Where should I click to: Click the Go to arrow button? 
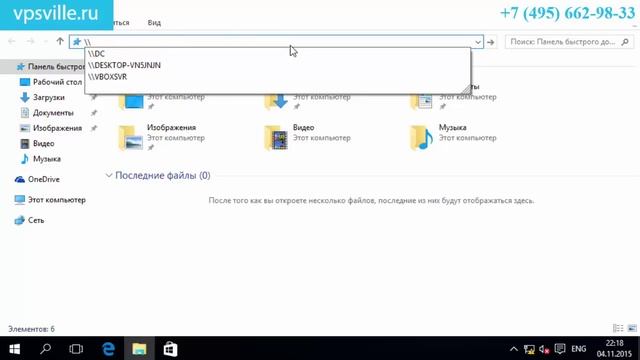(x=491, y=42)
